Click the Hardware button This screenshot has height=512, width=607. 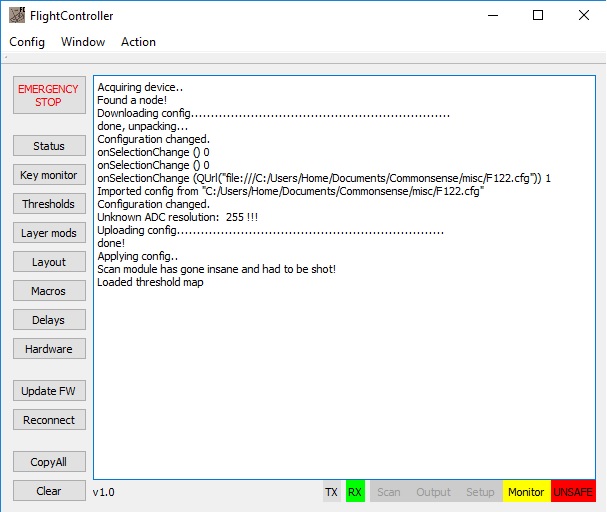click(x=49, y=349)
